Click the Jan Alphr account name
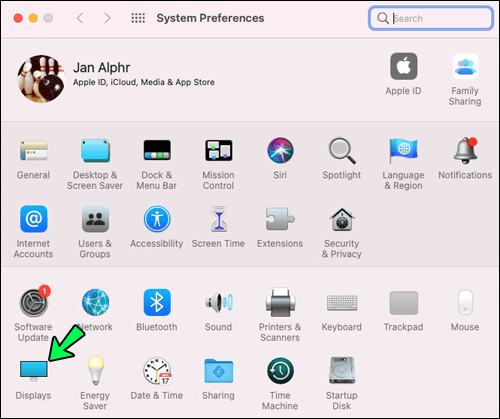Screen dimensions: 500x419 click(x=102, y=68)
